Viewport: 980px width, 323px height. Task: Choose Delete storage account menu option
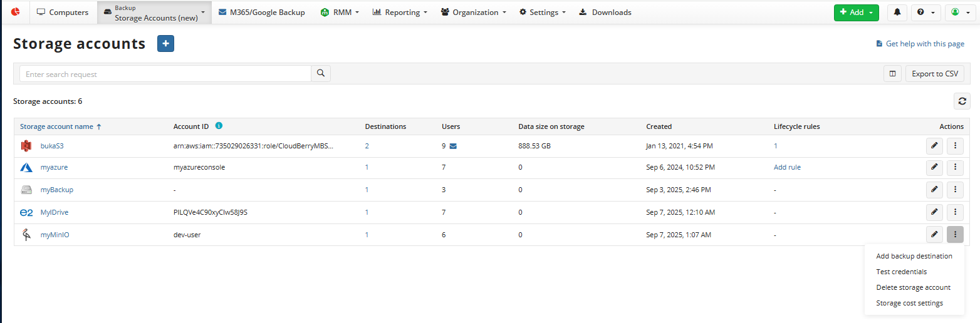913,287
